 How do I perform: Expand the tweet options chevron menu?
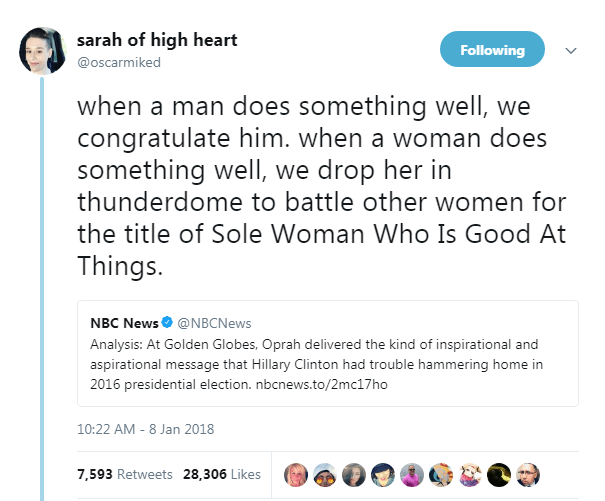click(571, 50)
